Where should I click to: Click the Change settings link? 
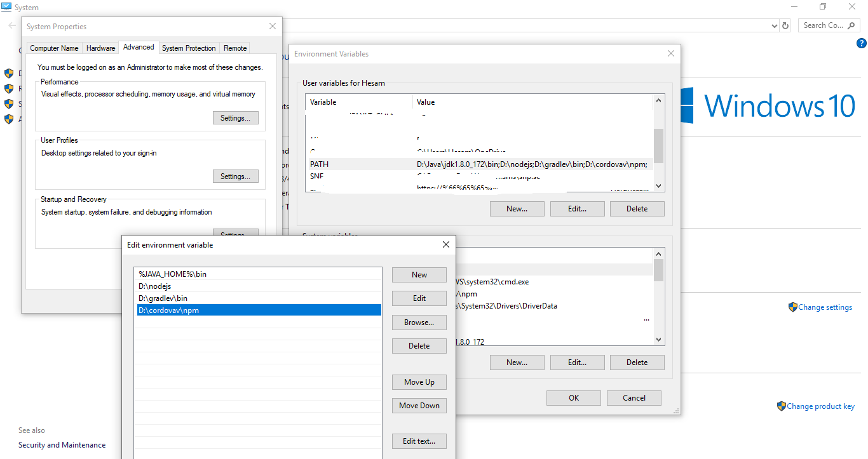click(825, 307)
